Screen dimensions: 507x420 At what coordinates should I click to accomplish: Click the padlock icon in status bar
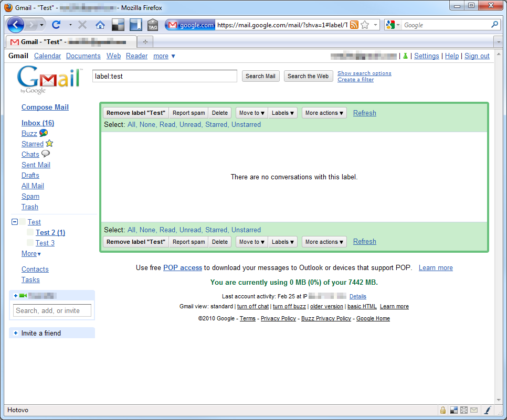[x=443, y=410]
